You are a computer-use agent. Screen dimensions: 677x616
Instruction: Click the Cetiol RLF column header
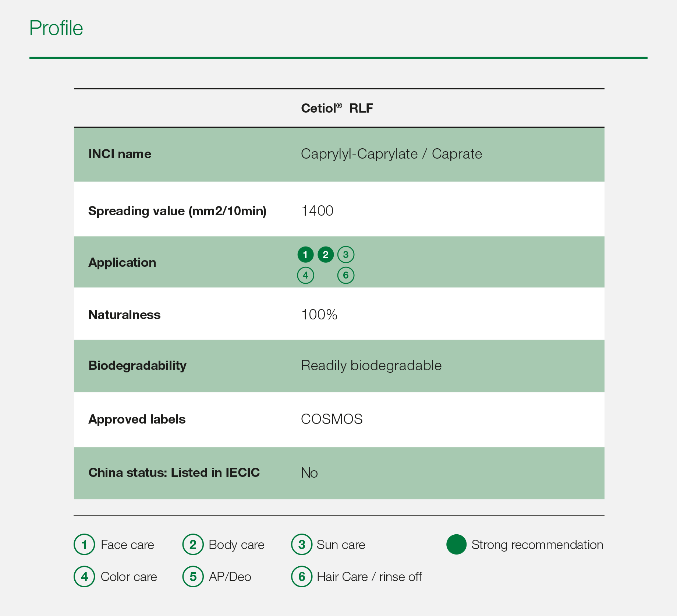(337, 108)
